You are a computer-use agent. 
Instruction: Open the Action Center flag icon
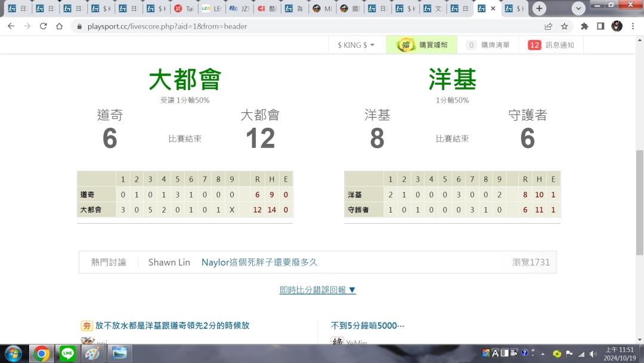coord(569,353)
